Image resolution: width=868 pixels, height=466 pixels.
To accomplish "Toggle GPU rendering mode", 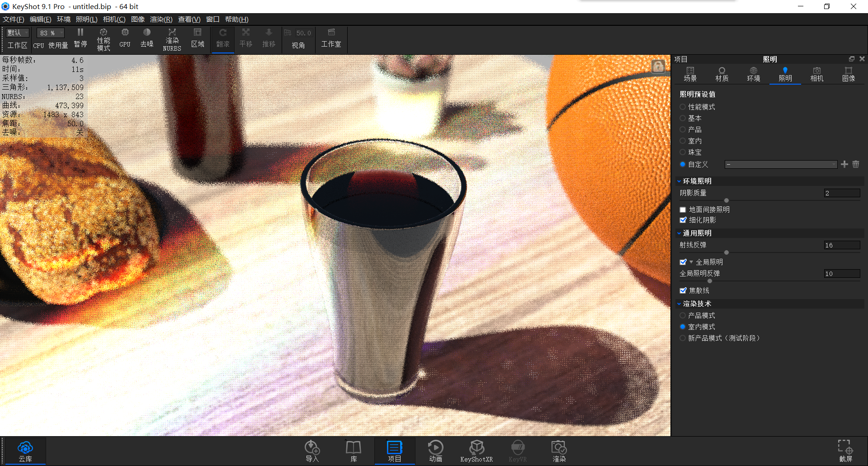I will click(x=125, y=38).
